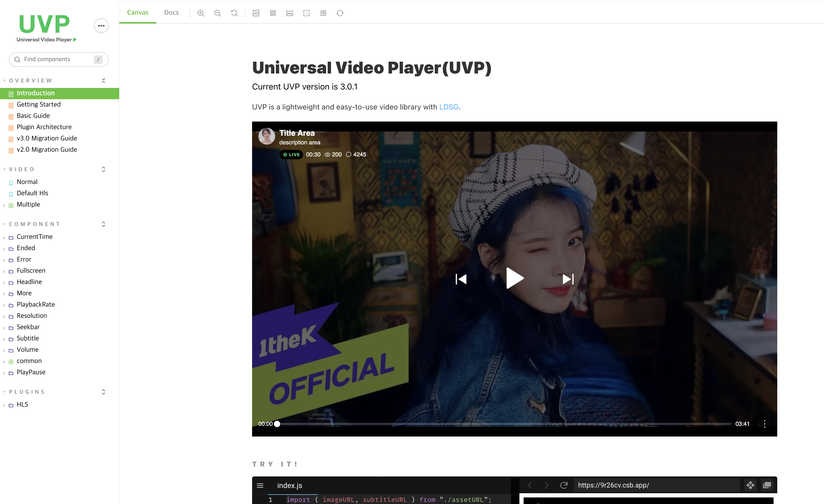Image resolution: width=824 pixels, height=504 pixels.
Task: Refresh the sandbox preview
Action: click(564, 485)
